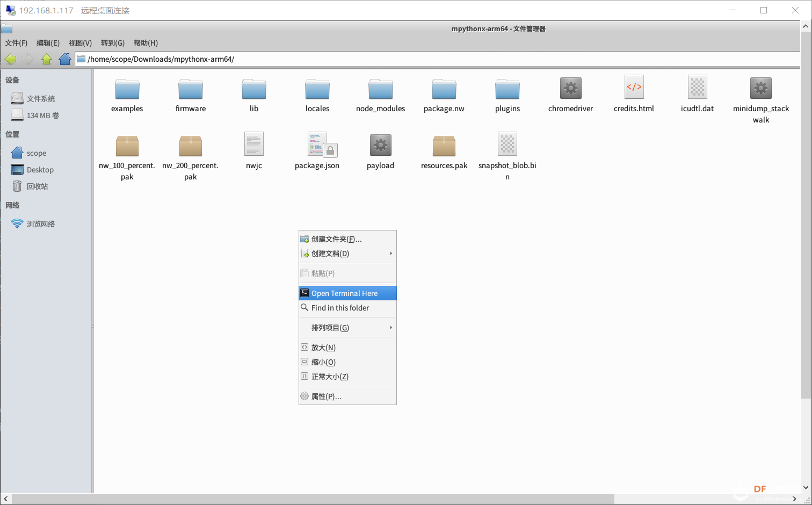Click the horizontal scrollbar at the bottom

coord(311,499)
